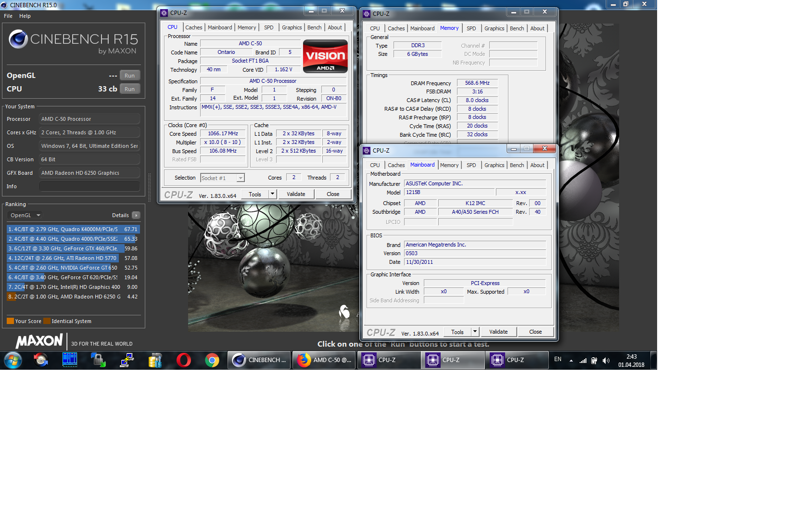The width and height of the screenshot is (812, 519).
Task: Open the first CPU-Z taskbar button
Action: coord(388,360)
